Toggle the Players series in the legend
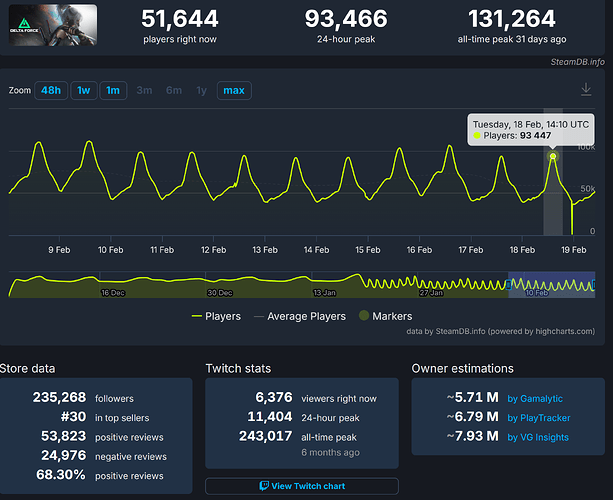 215,316
